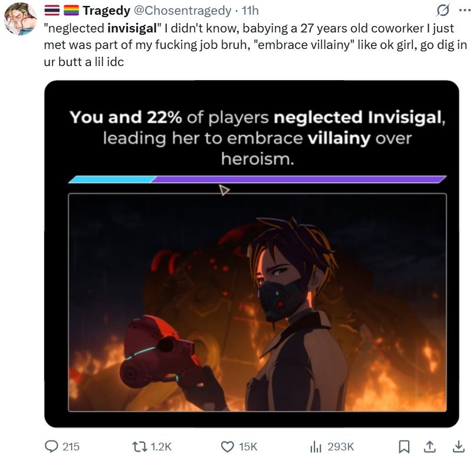Click the Grok slashed-circle icon
The width and height of the screenshot is (476, 464).
click(x=443, y=11)
